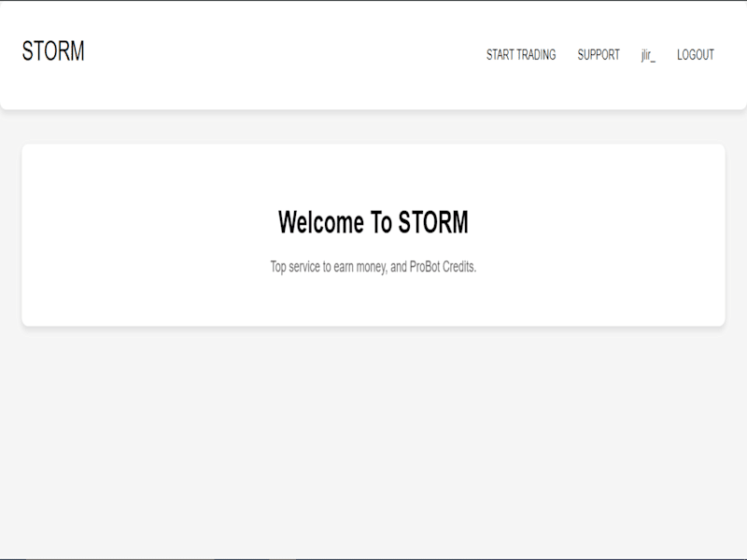Click LOGOUT to sign out
The image size is (747, 560).
pos(695,55)
